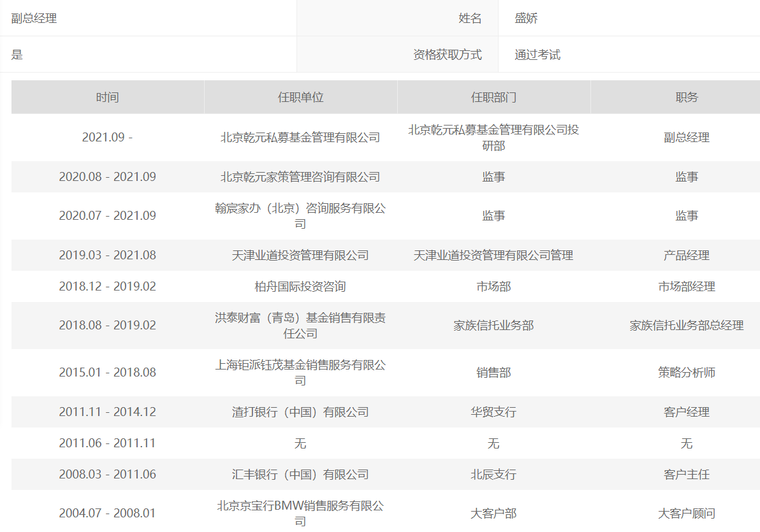760x532 pixels.
Task: Select date range '2011.11 - 2014.12'
Action: pyautogui.click(x=108, y=412)
